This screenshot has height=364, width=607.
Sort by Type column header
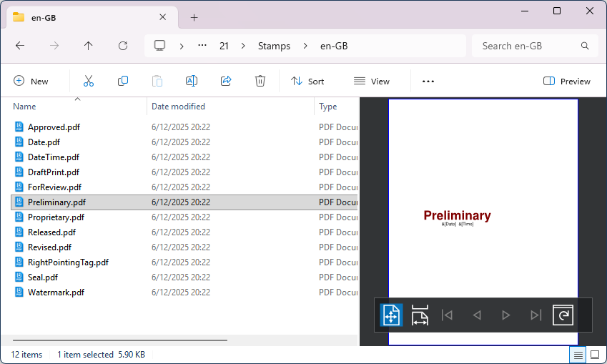pyautogui.click(x=337, y=107)
